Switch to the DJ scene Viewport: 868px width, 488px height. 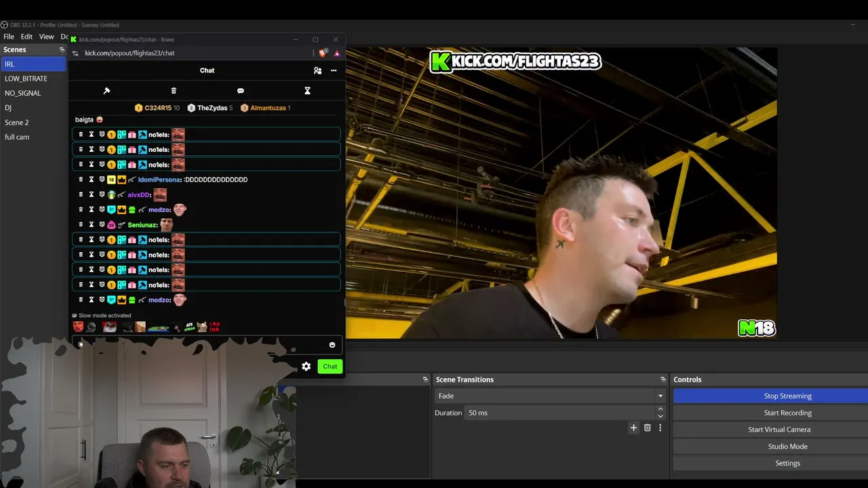pyautogui.click(x=33, y=108)
